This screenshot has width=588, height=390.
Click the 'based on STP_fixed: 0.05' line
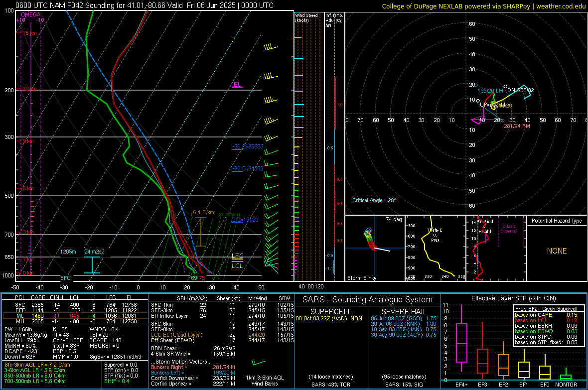[x=546, y=342]
